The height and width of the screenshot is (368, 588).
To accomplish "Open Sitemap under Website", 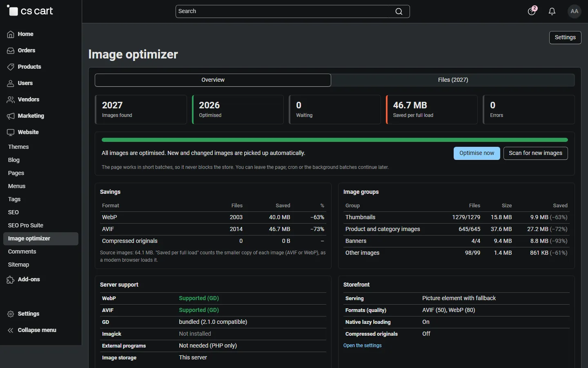I will [18, 265].
